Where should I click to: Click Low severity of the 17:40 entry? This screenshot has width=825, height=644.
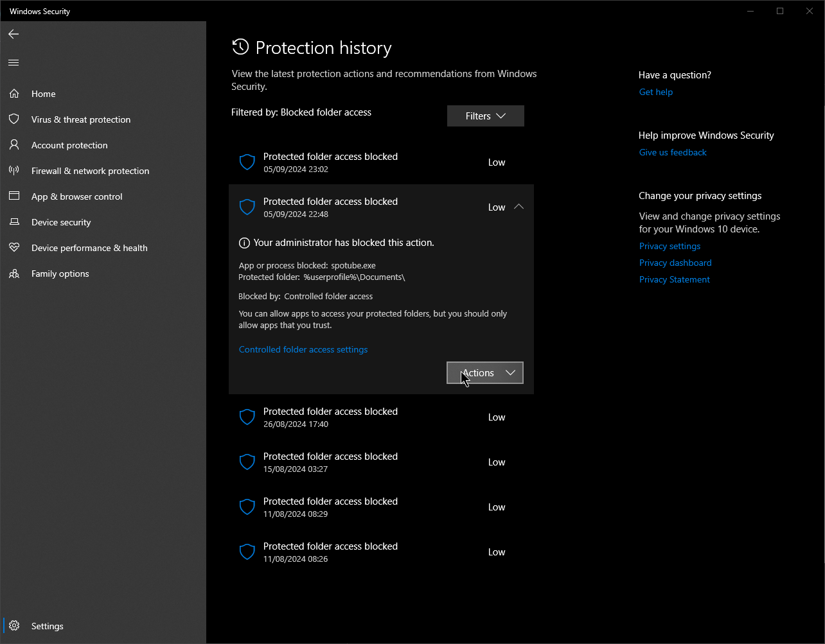497,417
